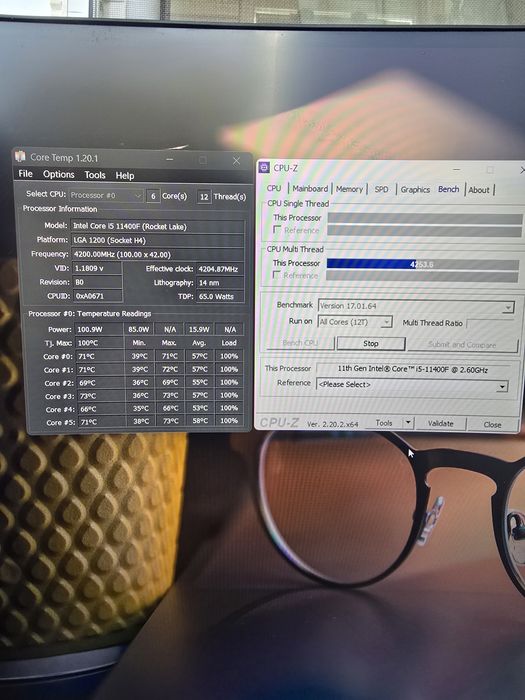Click the Threads count box showing 12
The width and height of the screenshot is (525, 700).
tap(204, 196)
